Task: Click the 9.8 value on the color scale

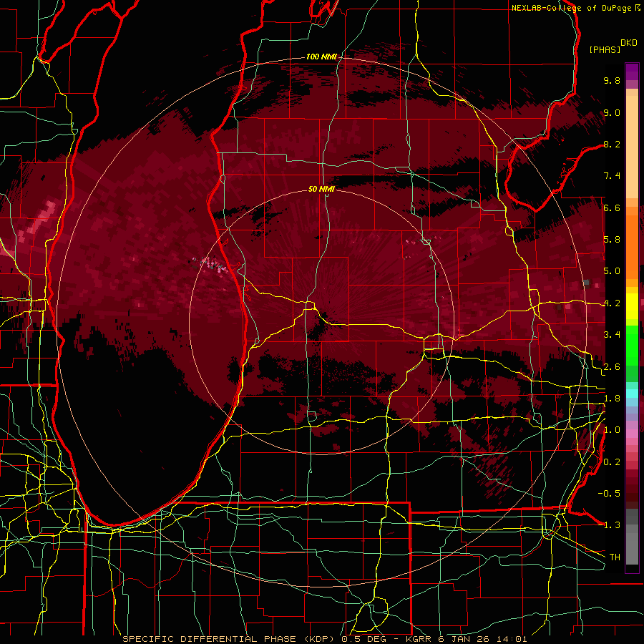Action: pyautogui.click(x=612, y=80)
